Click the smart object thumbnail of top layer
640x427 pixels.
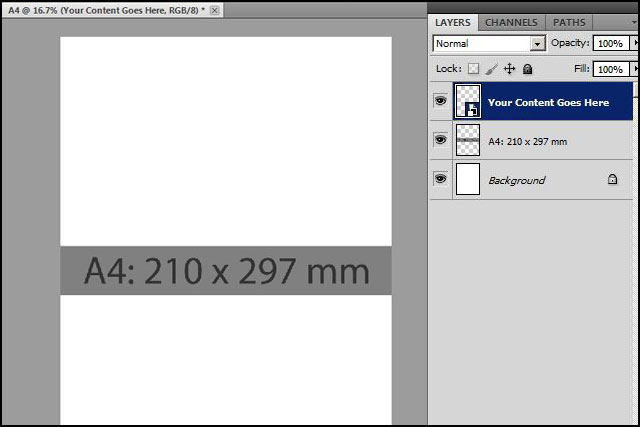click(468, 102)
